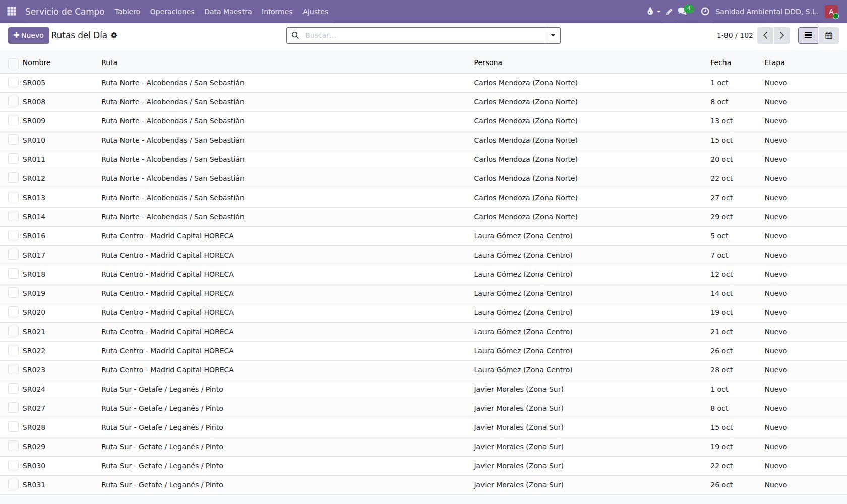This screenshot has height=504, width=847.
Task: Click the Nuevo button
Action: point(29,35)
